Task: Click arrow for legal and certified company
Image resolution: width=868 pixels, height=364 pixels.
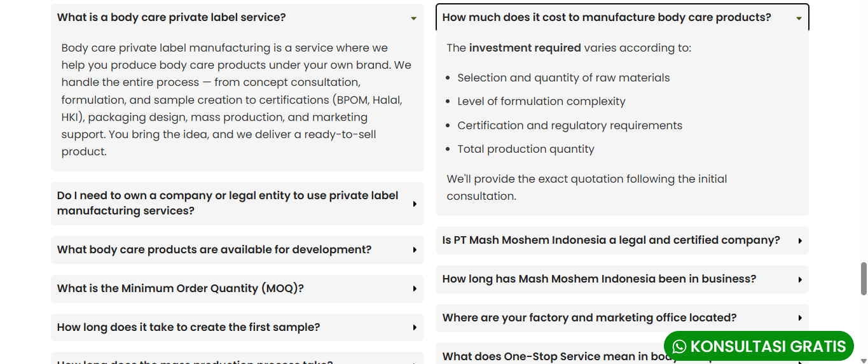Action: click(800, 241)
